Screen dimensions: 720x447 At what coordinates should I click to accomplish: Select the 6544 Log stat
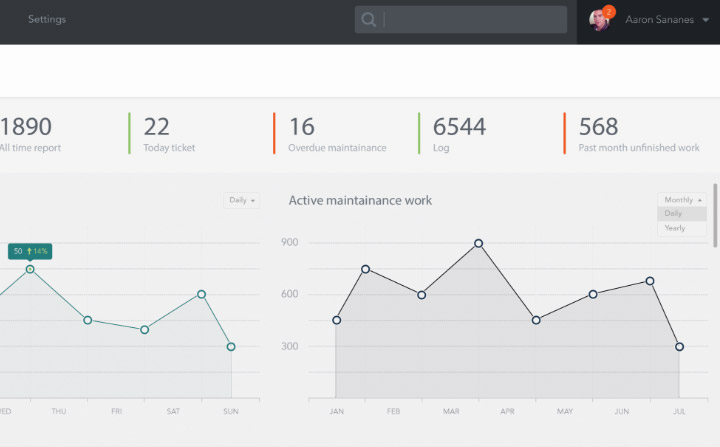[x=459, y=134]
